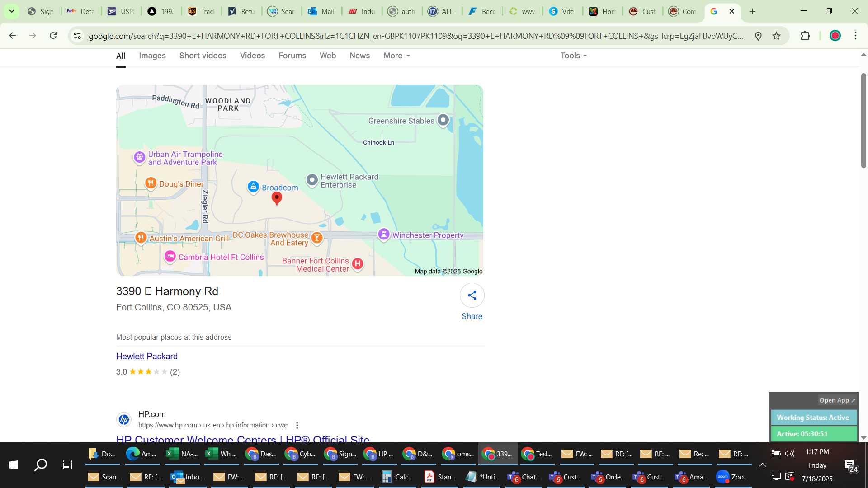Click the HP logo favicon in result
The image size is (868, 488).
[124, 420]
